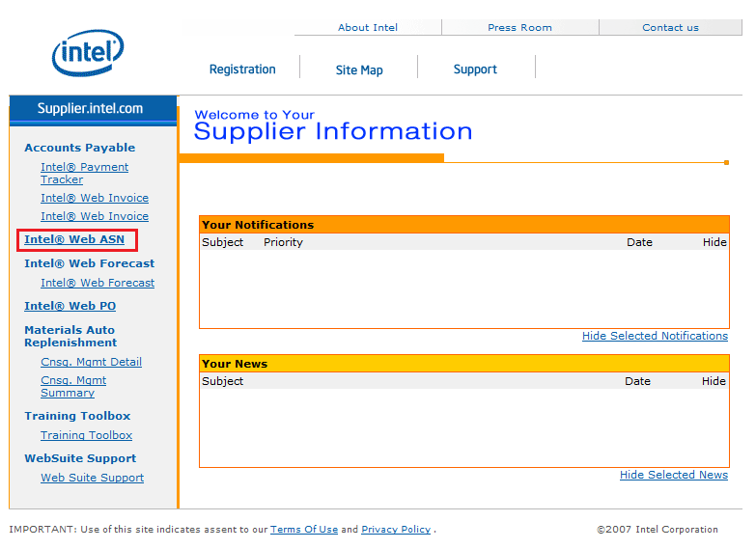Click the Supplier Information page title
The width and height of the screenshot is (756, 549).
point(333,131)
